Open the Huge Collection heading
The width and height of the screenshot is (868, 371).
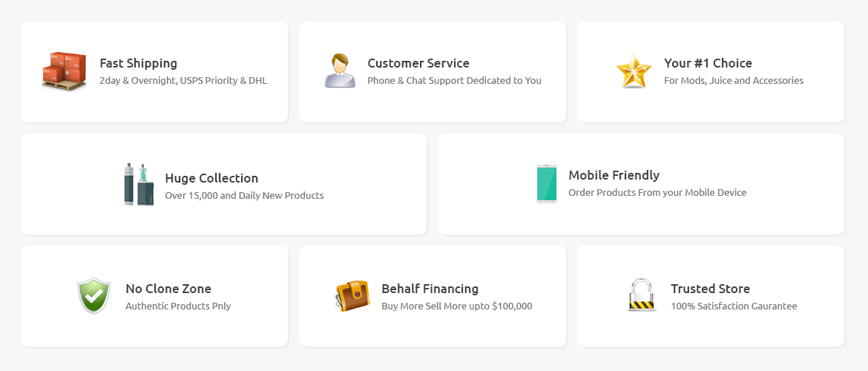(211, 178)
